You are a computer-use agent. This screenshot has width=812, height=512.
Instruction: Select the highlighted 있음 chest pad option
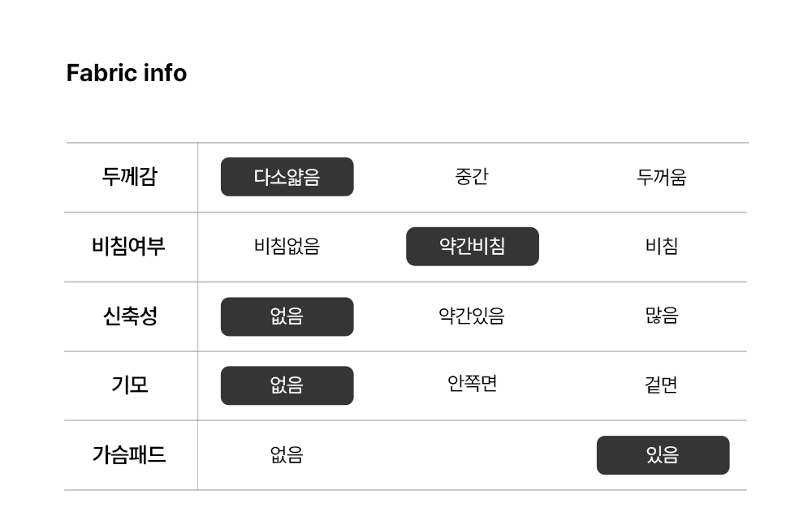click(663, 455)
